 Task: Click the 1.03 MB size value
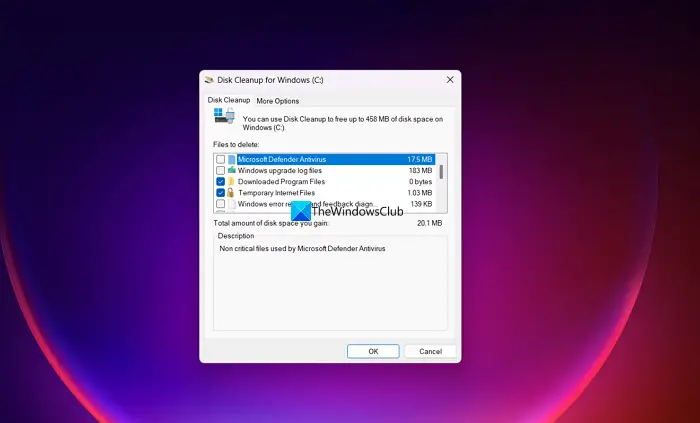[x=420, y=193]
